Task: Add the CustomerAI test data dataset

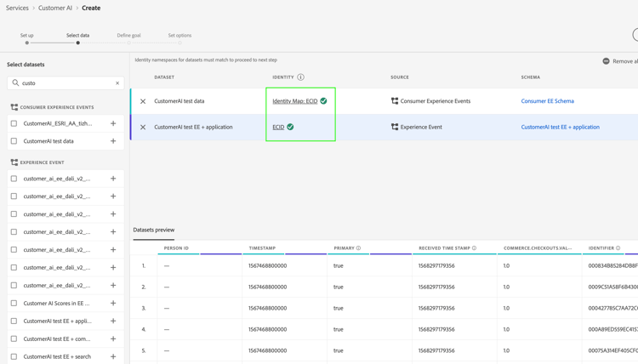Action: (113, 141)
